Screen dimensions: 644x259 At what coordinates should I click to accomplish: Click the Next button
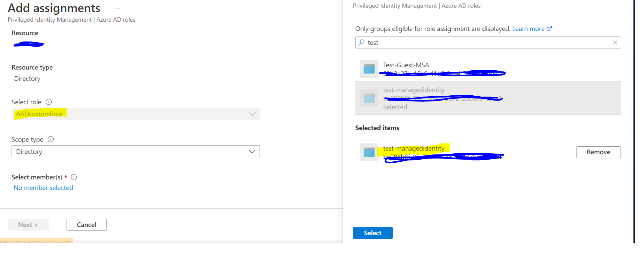coord(28,225)
